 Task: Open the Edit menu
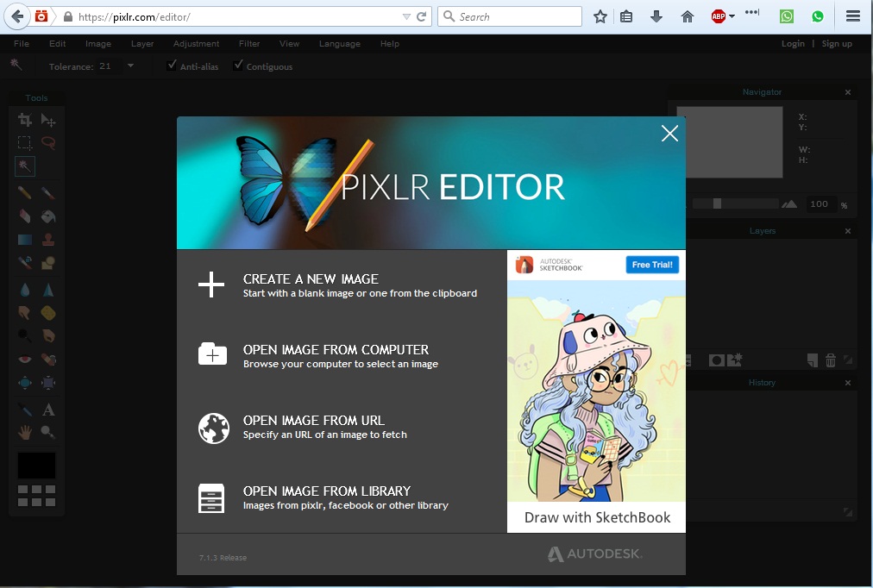tap(57, 43)
